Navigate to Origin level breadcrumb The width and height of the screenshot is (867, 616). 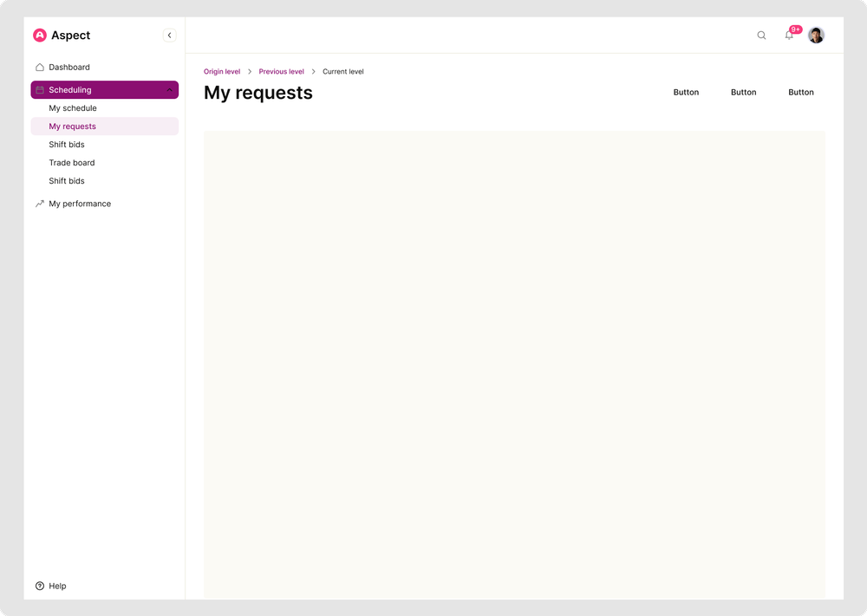click(x=221, y=71)
